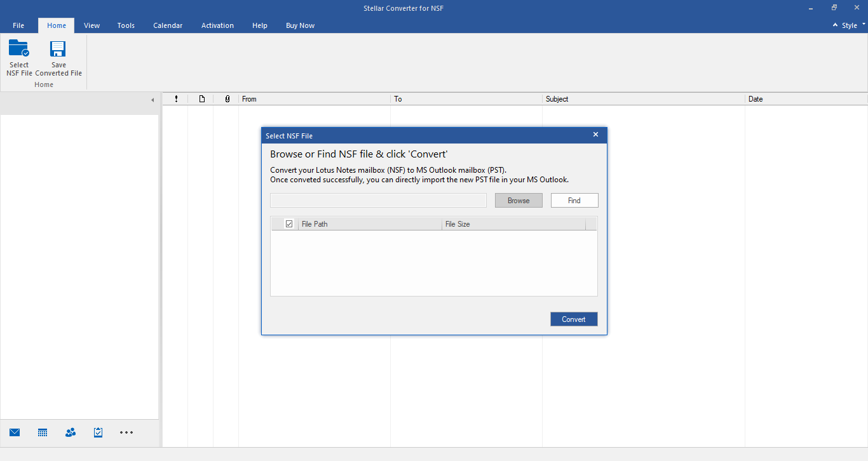This screenshot has height=461, width=868.
Task: Sort messages by attachment column
Action: [227, 98]
